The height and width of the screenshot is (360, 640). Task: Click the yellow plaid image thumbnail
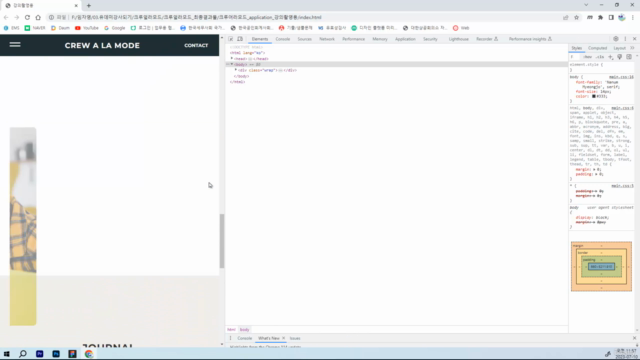(23, 227)
